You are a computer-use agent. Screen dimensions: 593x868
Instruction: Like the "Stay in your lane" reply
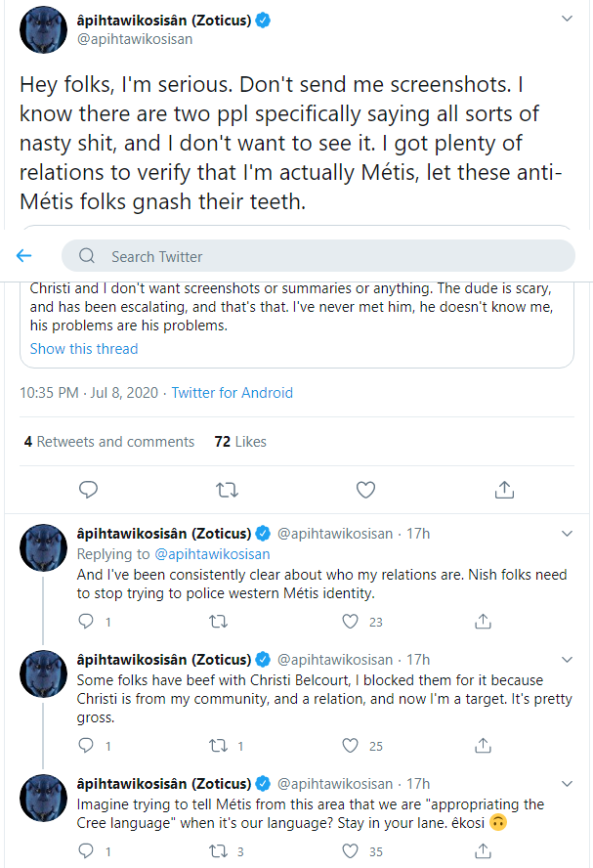(x=351, y=851)
